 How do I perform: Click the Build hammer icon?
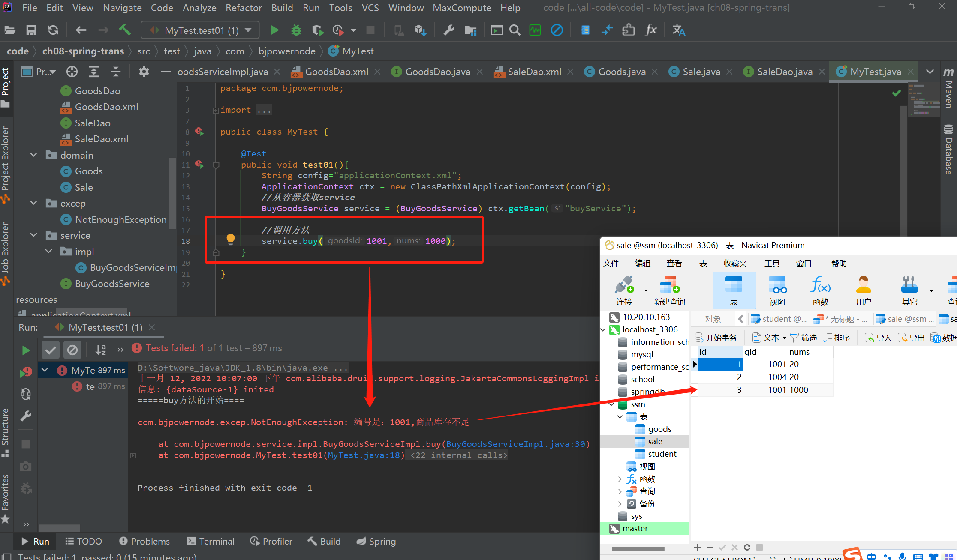click(125, 30)
